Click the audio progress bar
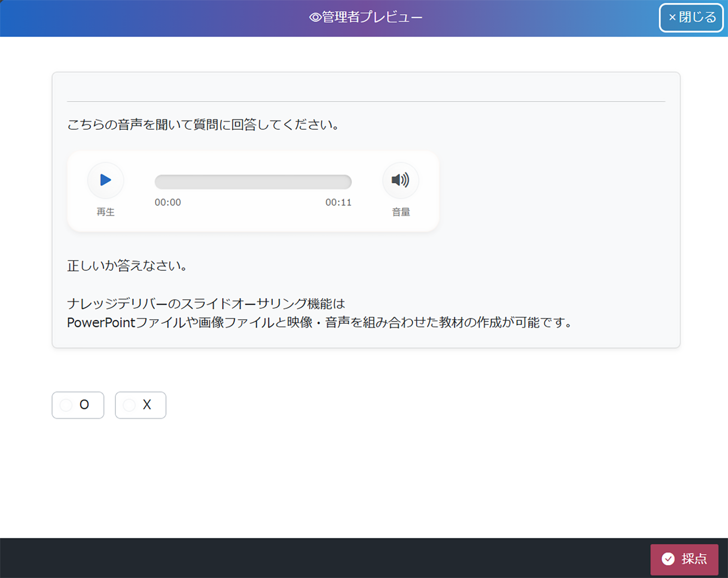728x578 pixels. pos(253,182)
